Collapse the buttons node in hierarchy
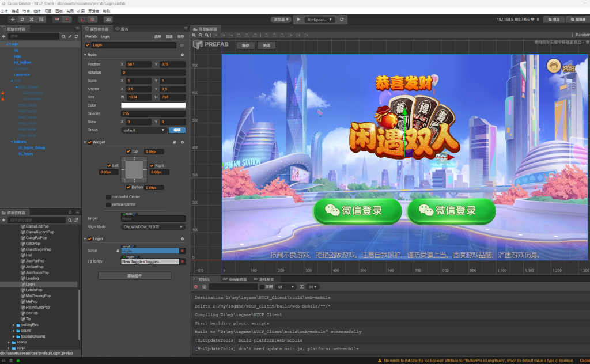590x364 pixels. pyautogui.click(x=12, y=142)
